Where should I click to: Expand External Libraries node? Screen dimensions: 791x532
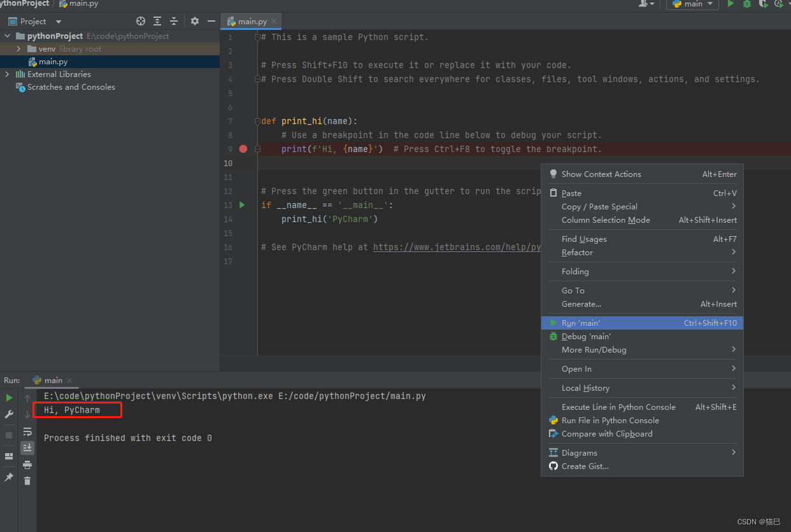(x=8, y=74)
